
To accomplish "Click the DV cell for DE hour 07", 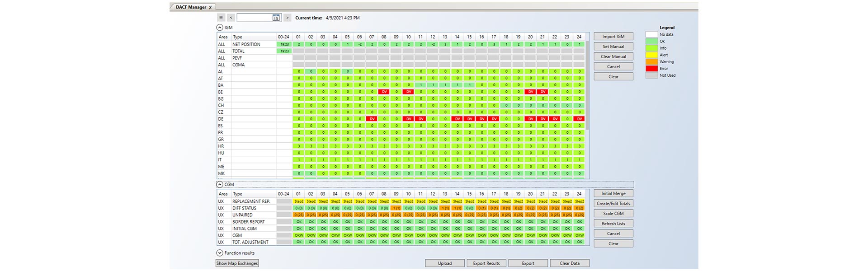I will [x=372, y=119].
